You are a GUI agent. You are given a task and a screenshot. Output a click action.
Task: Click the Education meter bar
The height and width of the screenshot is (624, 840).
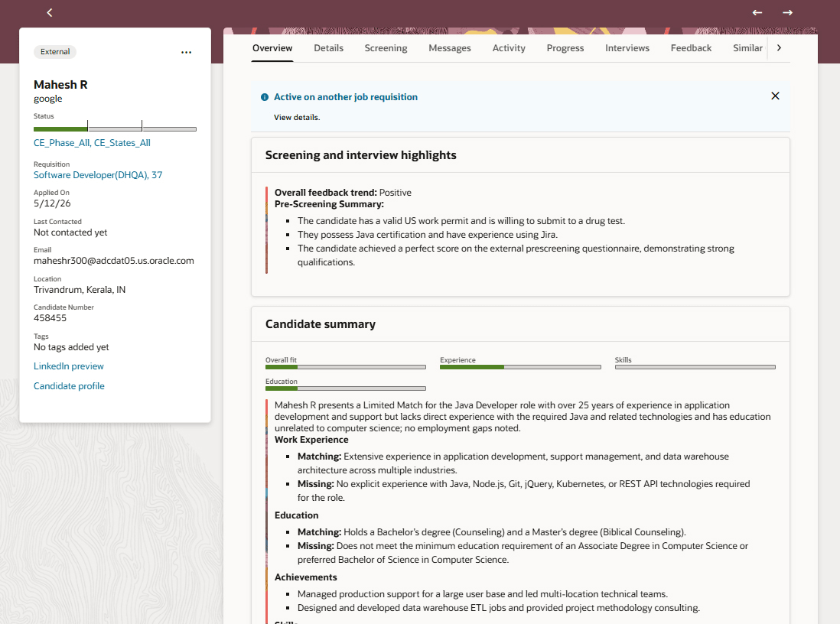(x=346, y=388)
